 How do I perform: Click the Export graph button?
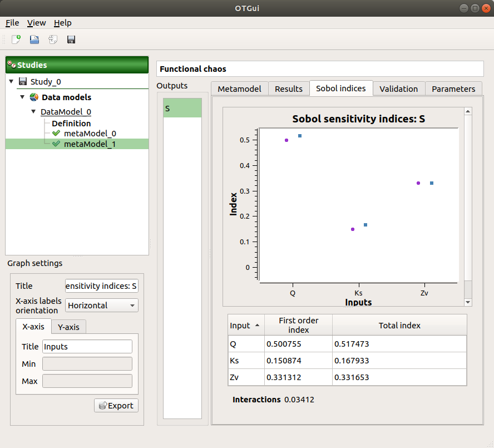[x=116, y=405]
